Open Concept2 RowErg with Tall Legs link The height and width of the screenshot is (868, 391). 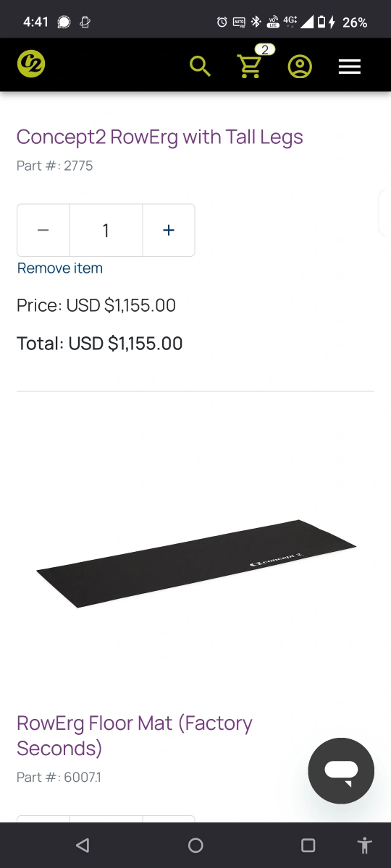[x=160, y=137]
